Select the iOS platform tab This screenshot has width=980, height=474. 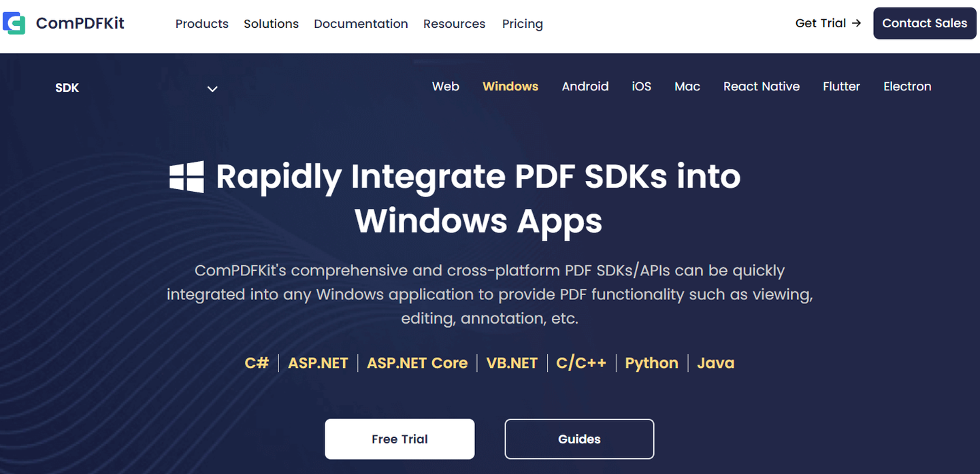(x=642, y=86)
